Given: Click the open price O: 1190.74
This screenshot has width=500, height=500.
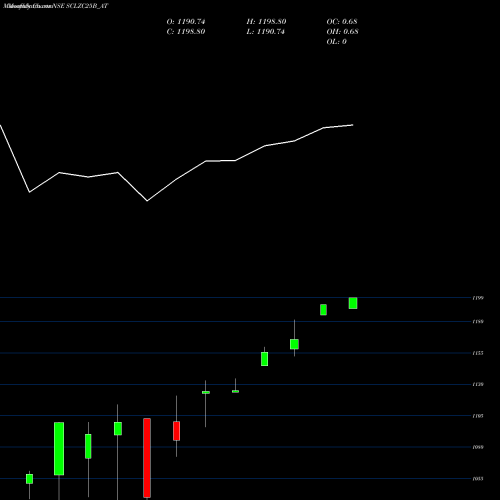Looking at the screenshot, I should tap(186, 22).
